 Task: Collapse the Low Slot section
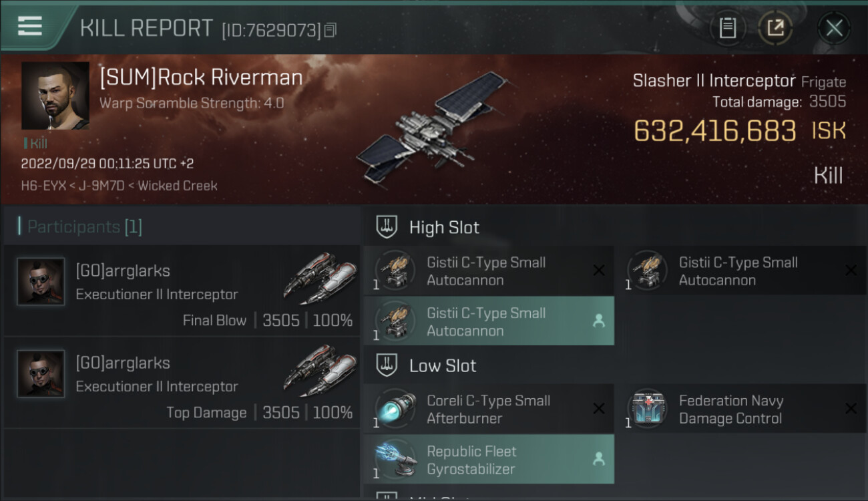click(442, 366)
